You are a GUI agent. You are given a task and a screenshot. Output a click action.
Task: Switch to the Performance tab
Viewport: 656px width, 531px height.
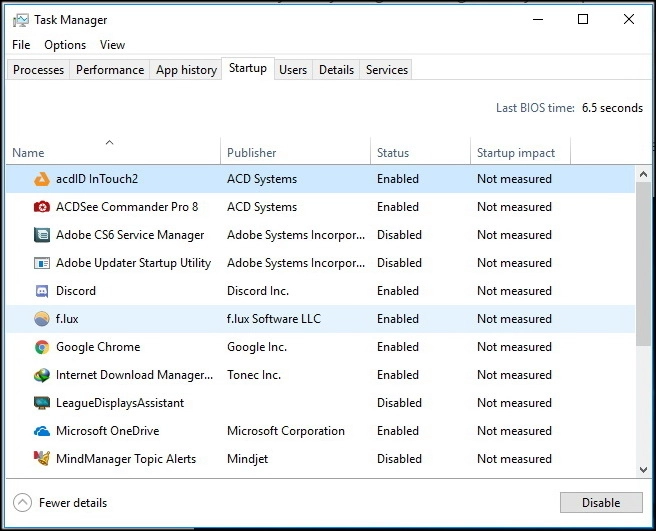pyautogui.click(x=110, y=69)
